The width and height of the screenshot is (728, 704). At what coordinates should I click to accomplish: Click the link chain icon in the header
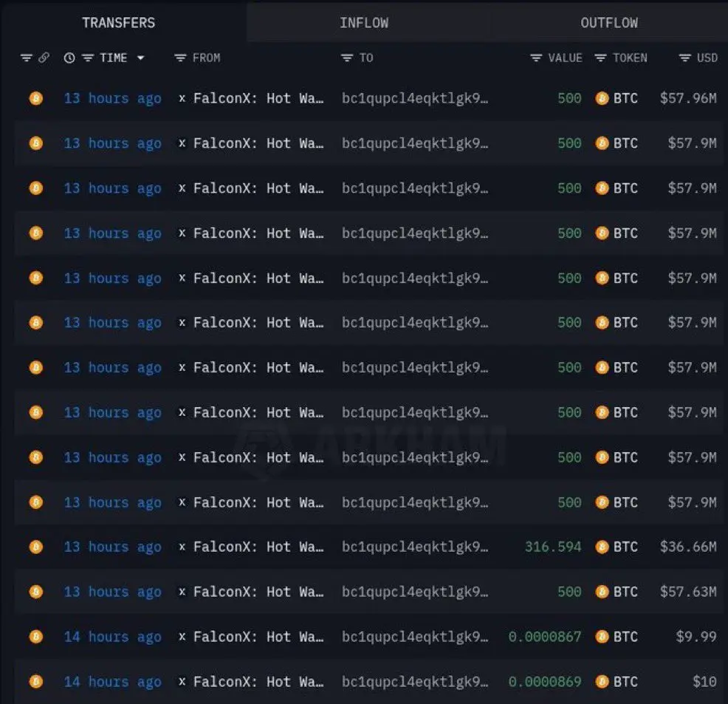(x=44, y=58)
